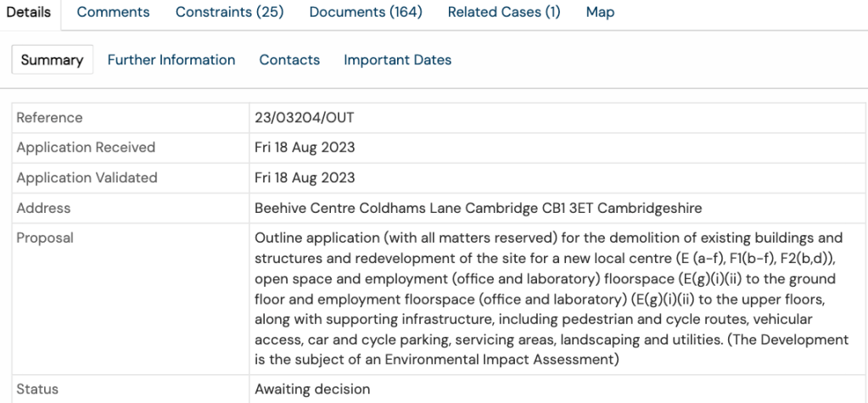Click the reference number 23/03204/OUT
Viewport: 868px width, 403px height.
(305, 118)
